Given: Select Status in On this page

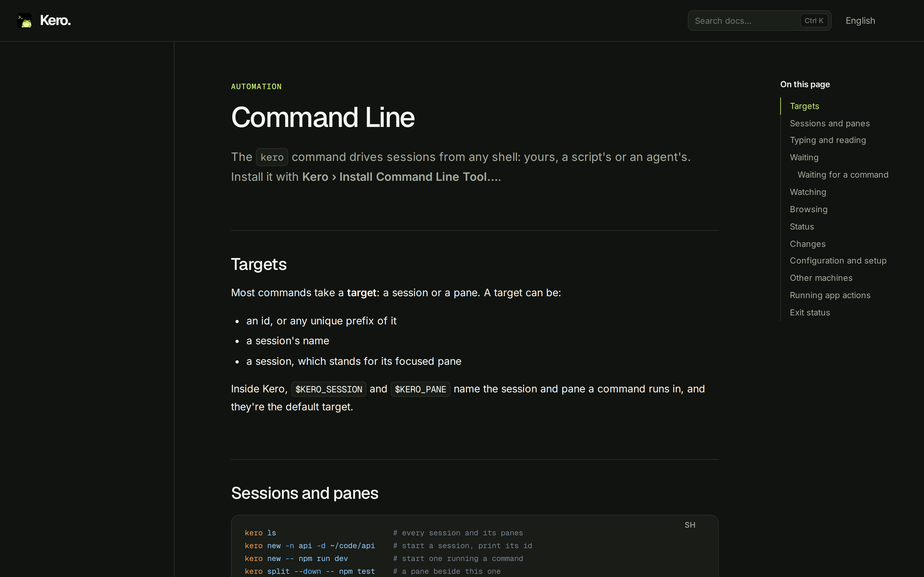Looking at the screenshot, I should tap(801, 227).
